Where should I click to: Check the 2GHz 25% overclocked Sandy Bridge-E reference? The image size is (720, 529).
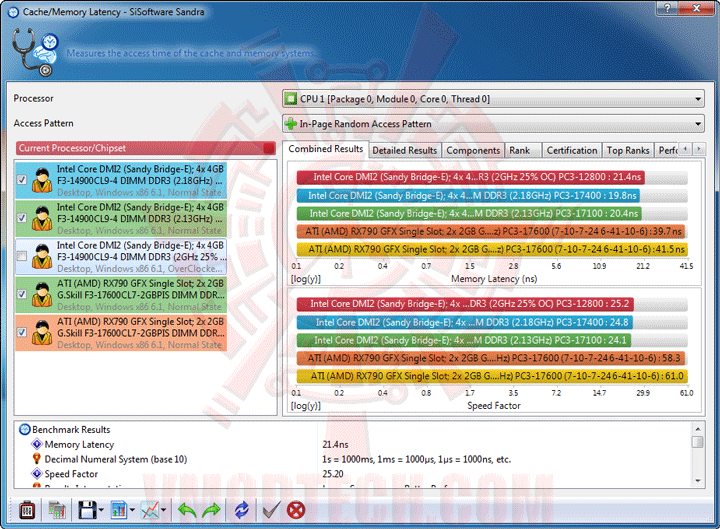pos(22,256)
